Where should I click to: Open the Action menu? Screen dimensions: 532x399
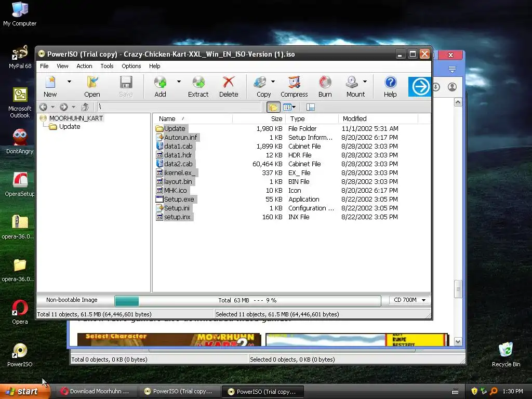coord(84,66)
